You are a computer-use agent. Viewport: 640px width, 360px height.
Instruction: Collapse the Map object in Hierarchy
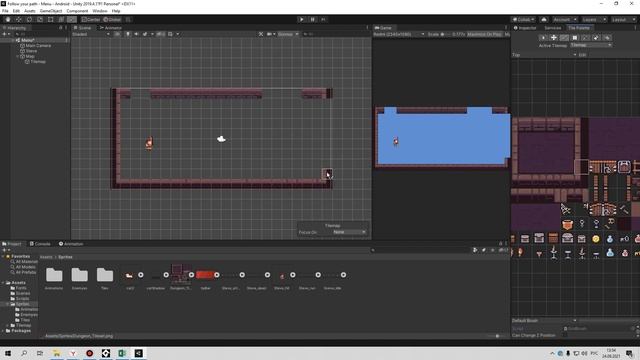point(17,56)
